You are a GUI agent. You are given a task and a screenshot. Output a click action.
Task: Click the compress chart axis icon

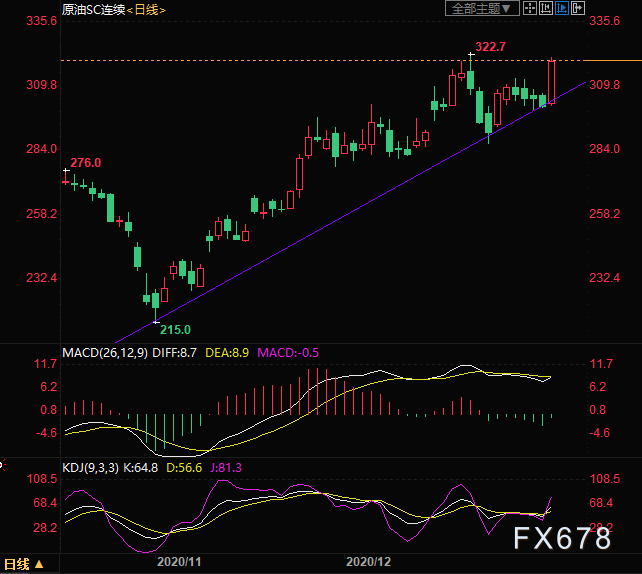546,8
